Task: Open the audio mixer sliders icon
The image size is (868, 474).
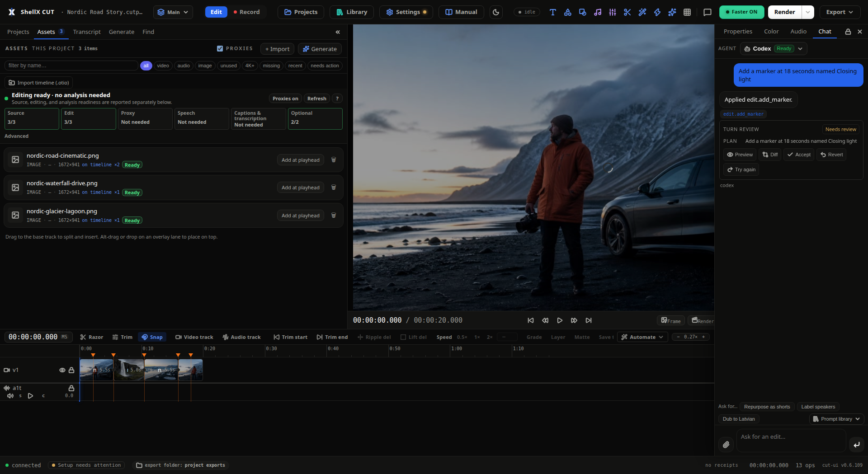Action: tap(613, 12)
